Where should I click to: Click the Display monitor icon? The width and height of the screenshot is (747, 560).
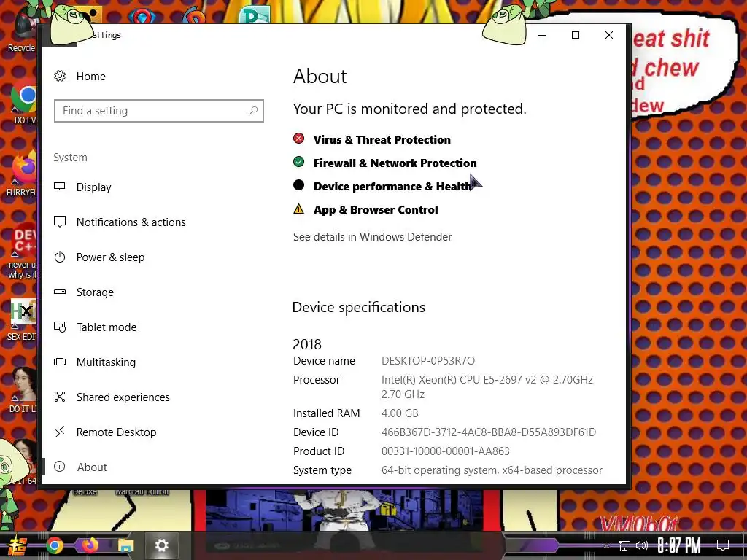(60, 187)
